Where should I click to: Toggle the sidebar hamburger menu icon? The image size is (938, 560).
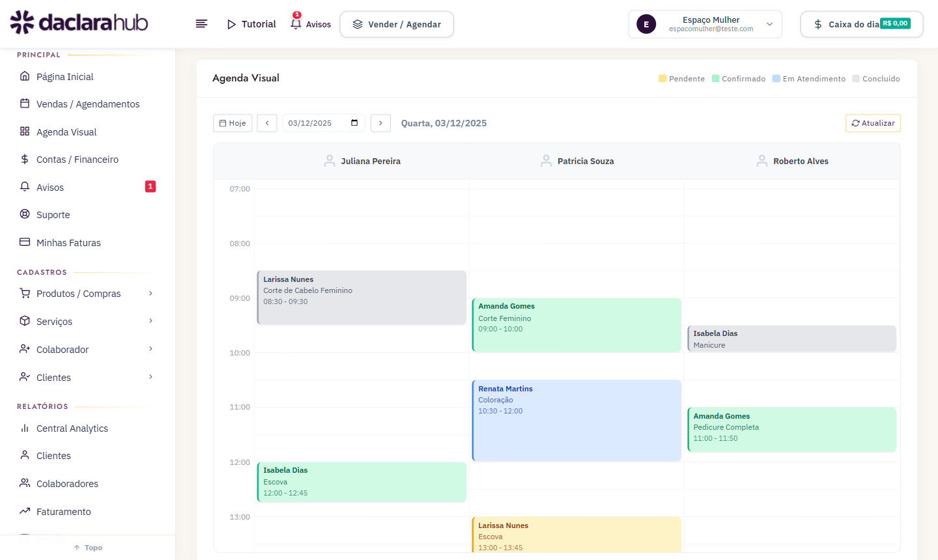click(202, 24)
